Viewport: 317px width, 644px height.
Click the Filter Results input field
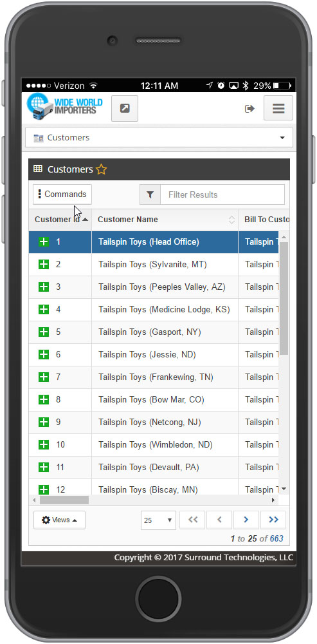pos(222,194)
